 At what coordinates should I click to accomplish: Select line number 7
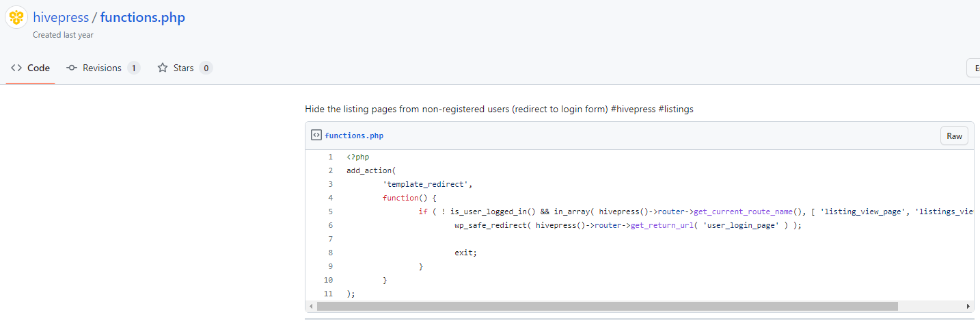[x=330, y=239]
